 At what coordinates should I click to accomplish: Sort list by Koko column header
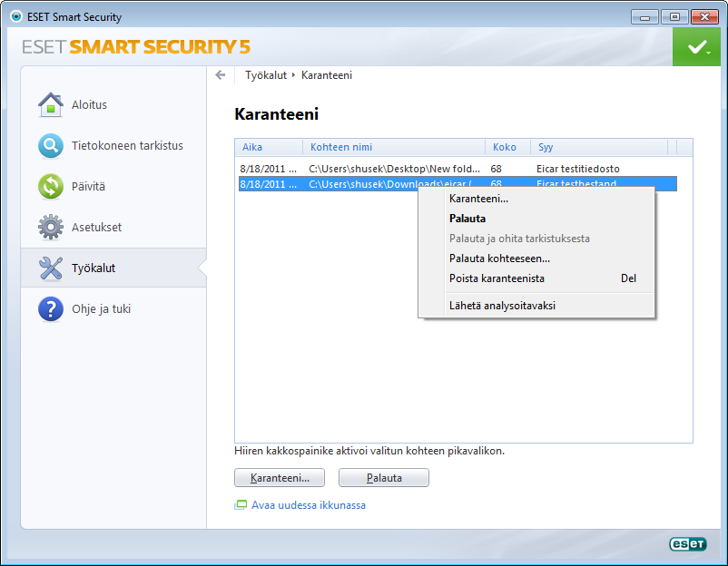point(508,147)
